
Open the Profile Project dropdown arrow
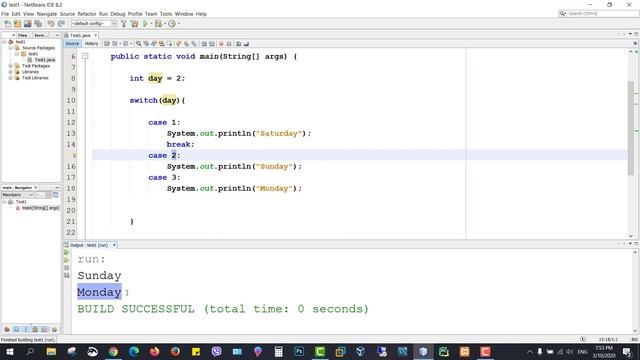pos(178,24)
